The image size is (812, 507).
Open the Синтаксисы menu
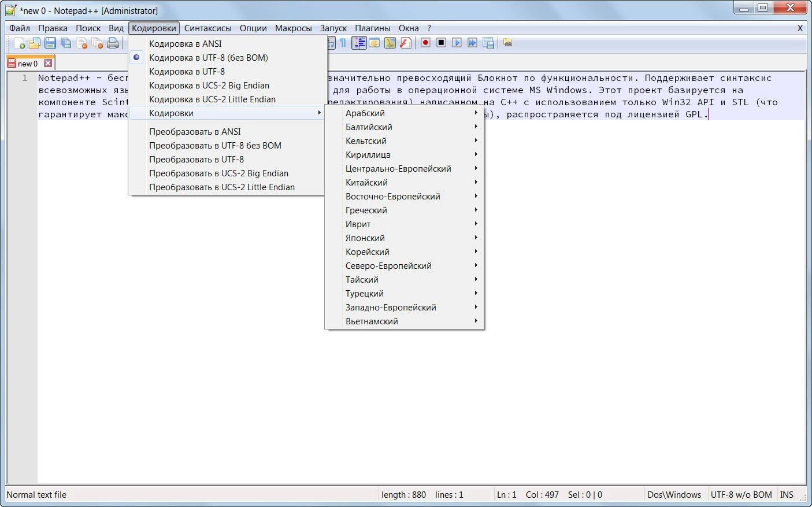[x=208, y=28]
